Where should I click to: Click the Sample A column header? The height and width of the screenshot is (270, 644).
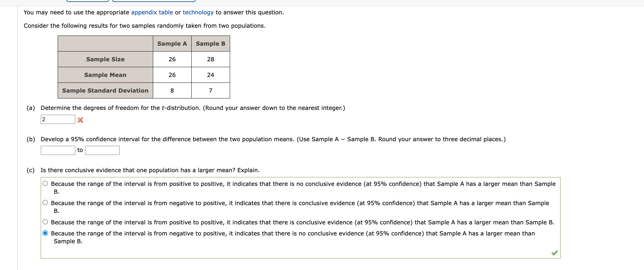point(172,43)
